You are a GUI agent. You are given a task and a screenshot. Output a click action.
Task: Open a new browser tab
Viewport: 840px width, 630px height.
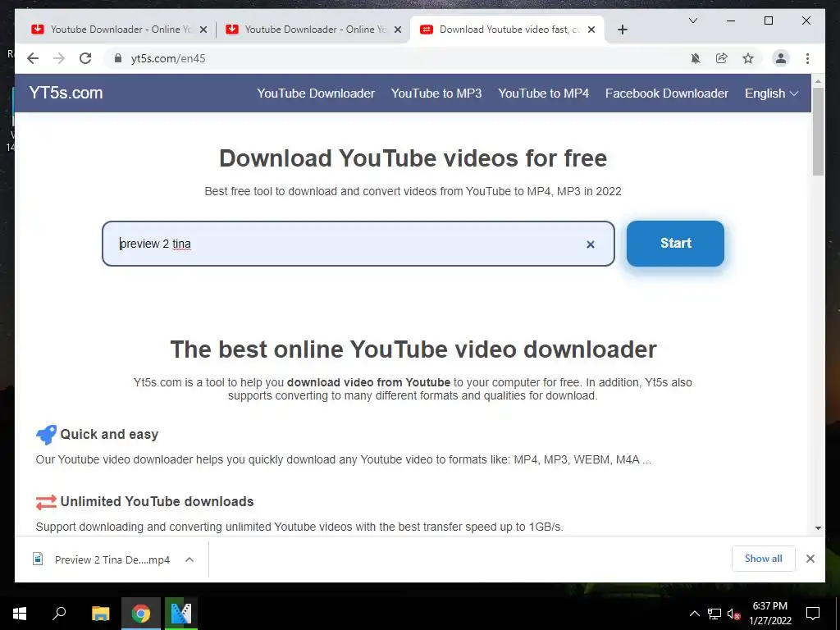click(622, 30)
